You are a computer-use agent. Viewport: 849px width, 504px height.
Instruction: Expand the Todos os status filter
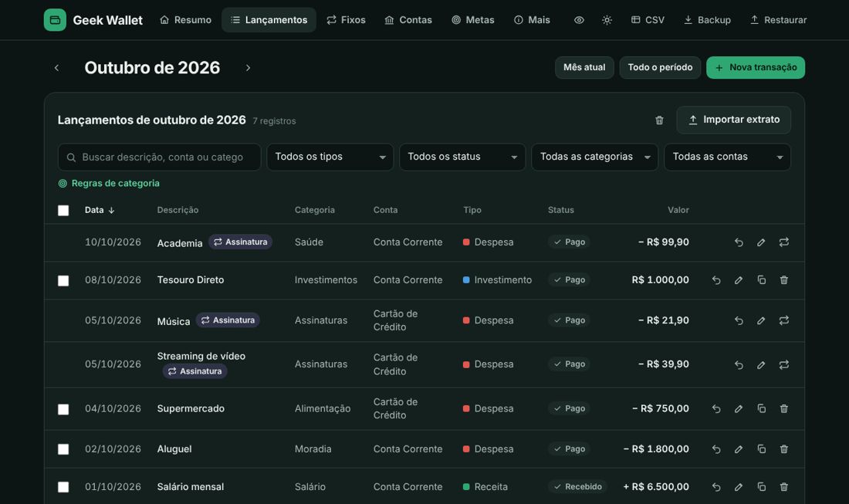[462, 157]
